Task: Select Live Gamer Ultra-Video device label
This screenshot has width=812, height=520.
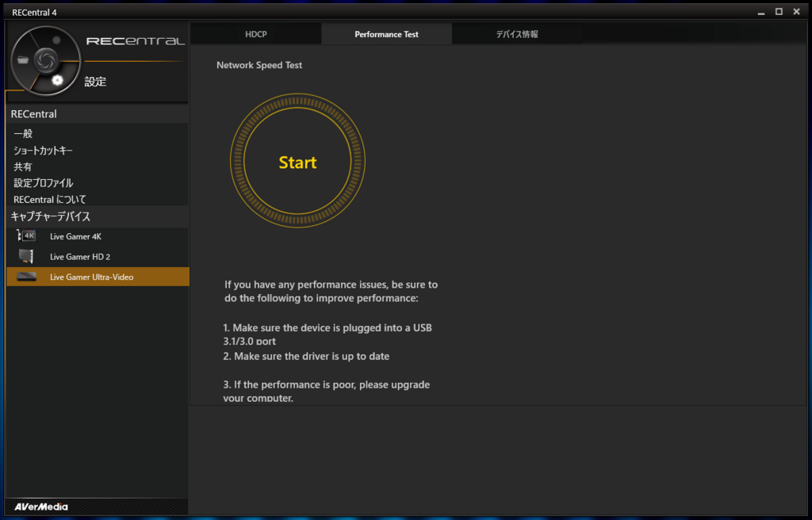Action: coord(92,277)
